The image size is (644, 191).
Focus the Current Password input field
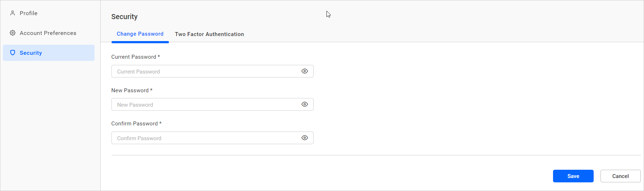[205, 71]
